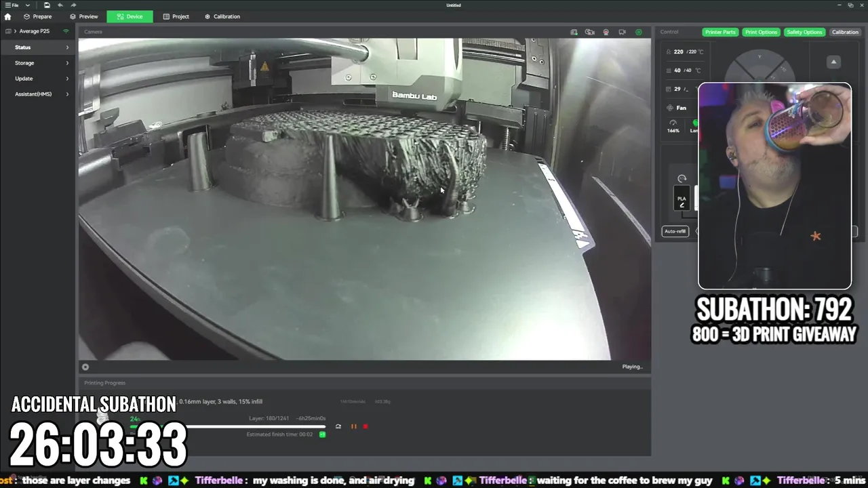Screen dimensions: 868x488
Task: Open the File hamburger menu
Action: click(x=11, y=5)
